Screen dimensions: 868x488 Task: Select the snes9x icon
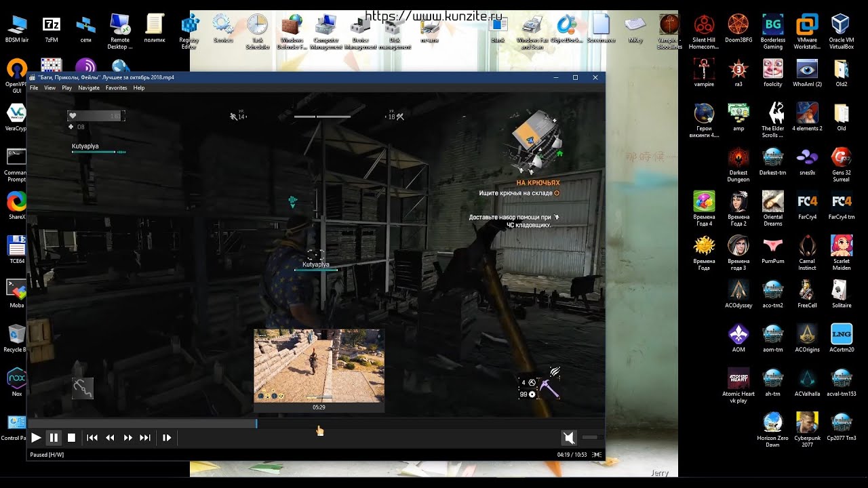(807, 162)
